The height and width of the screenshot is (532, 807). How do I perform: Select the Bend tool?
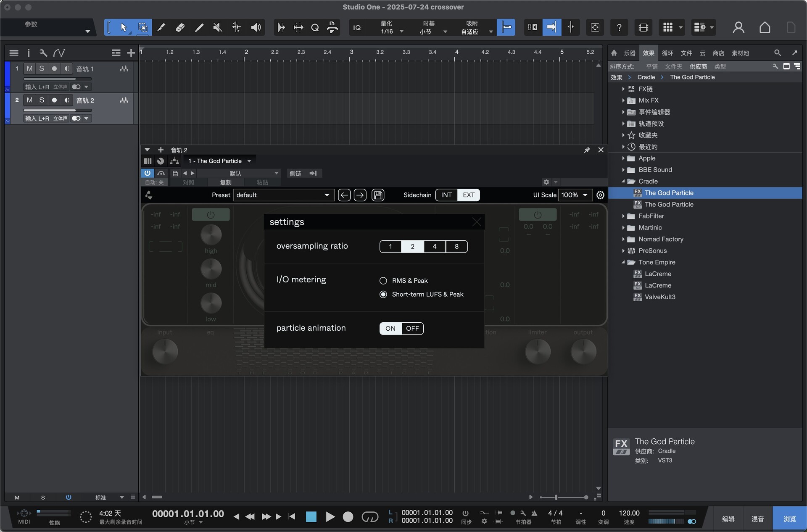pyautogui.click(x=237, y=27)
